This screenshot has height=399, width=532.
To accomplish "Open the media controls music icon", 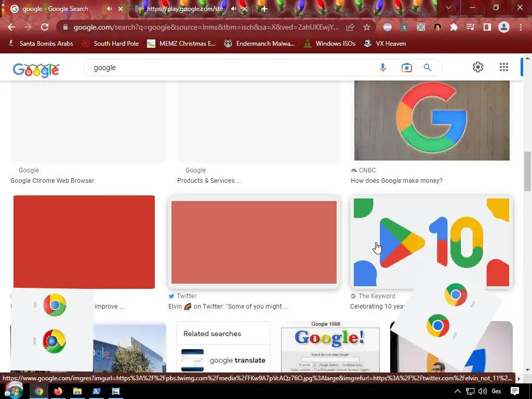I will tap(471, 27).
